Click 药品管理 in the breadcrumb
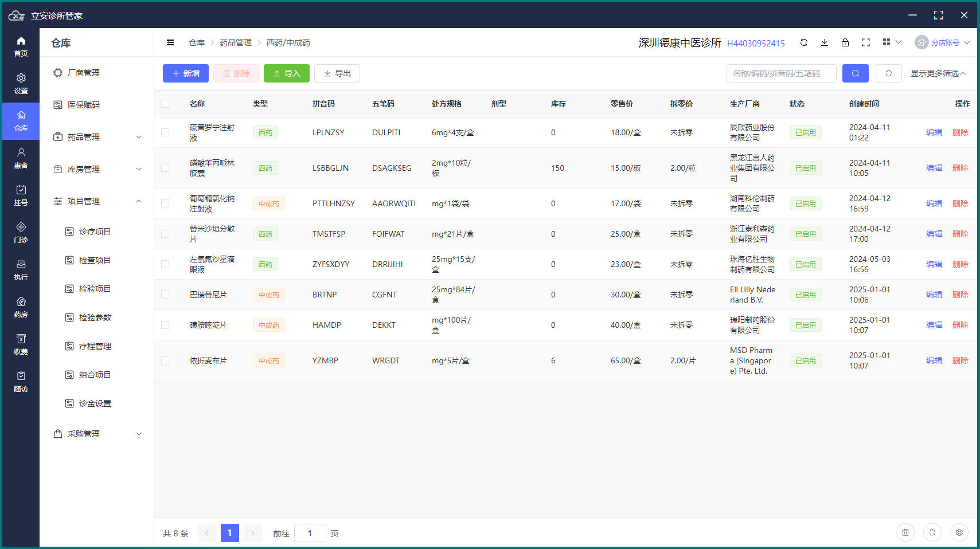 tap(236, 42)
